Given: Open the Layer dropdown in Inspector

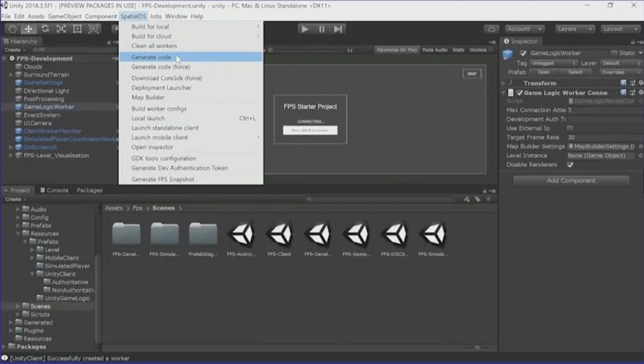Looking at the screenshot, I should 621,63.
